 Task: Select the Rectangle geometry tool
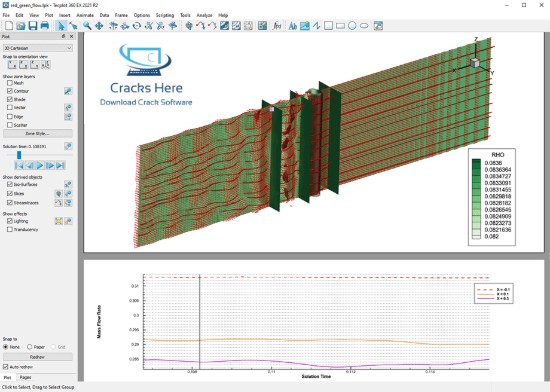pos(340,26)
